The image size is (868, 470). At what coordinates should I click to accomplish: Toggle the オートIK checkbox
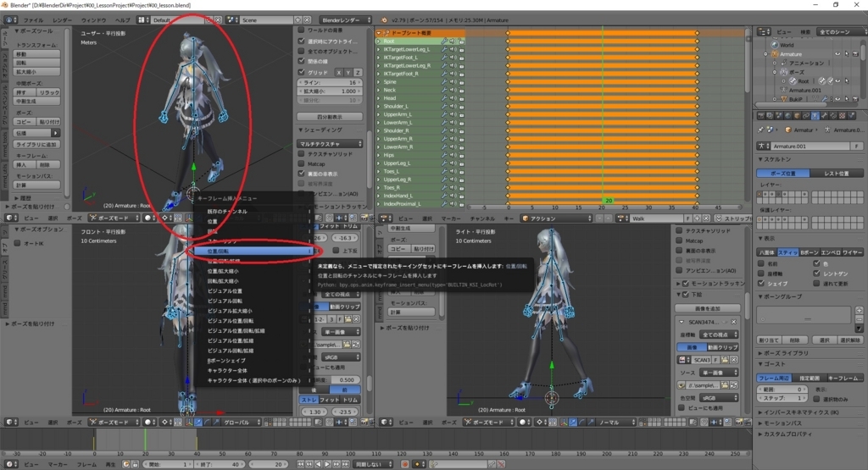tap(18, 243)
